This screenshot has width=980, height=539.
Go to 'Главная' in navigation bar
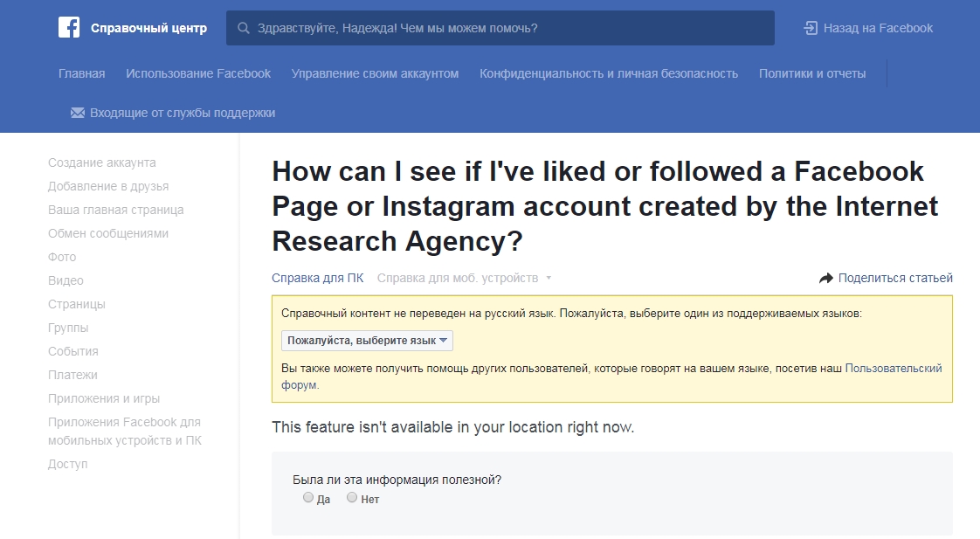[x=81, y=73]
